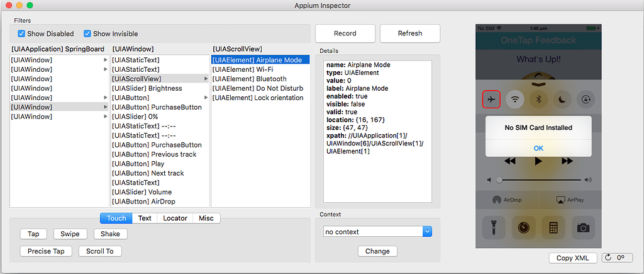644x274 pixels.
Task: Click the Do Not Disturb moon icon
Action: pyautogui.click(x=562, y=99)
